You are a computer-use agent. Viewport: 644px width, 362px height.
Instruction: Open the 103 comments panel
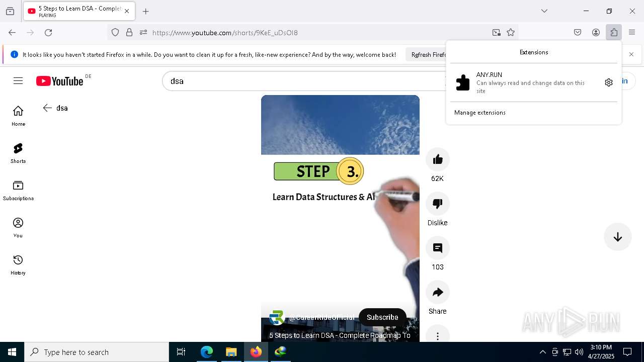(438, 248)
